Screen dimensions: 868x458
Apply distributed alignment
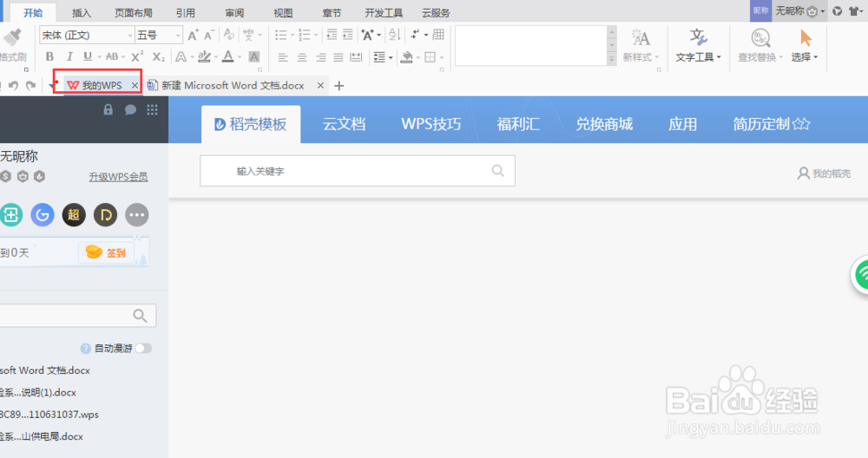[x=356, y=57]
